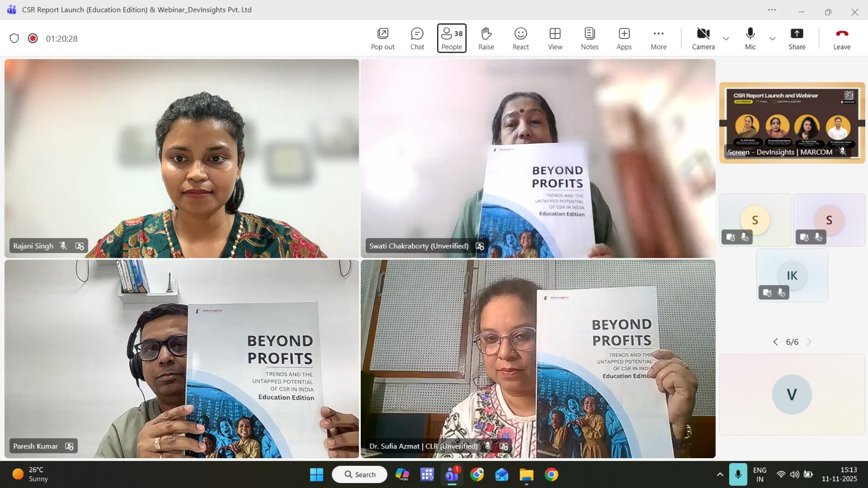The image size is (868, 488).
Task: Click the recording indicator icon
Action: [x=33, y=38]
